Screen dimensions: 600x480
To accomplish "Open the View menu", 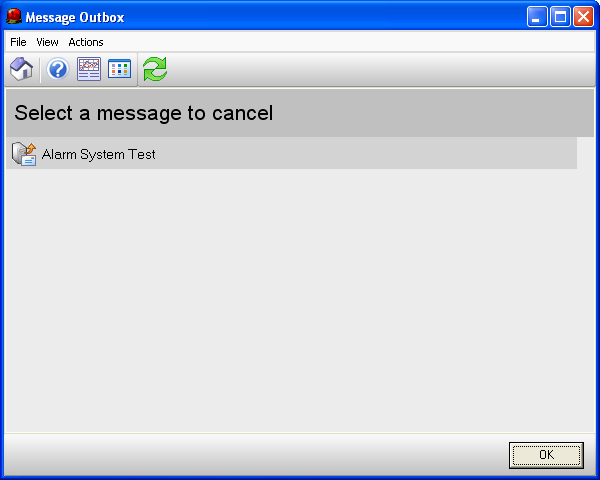I will click(47, 42).
